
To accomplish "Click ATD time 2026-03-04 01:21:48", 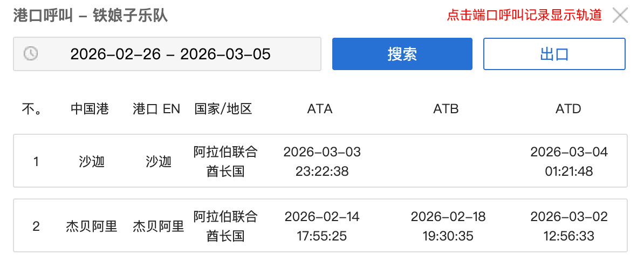I will click(x=568, y=161).
